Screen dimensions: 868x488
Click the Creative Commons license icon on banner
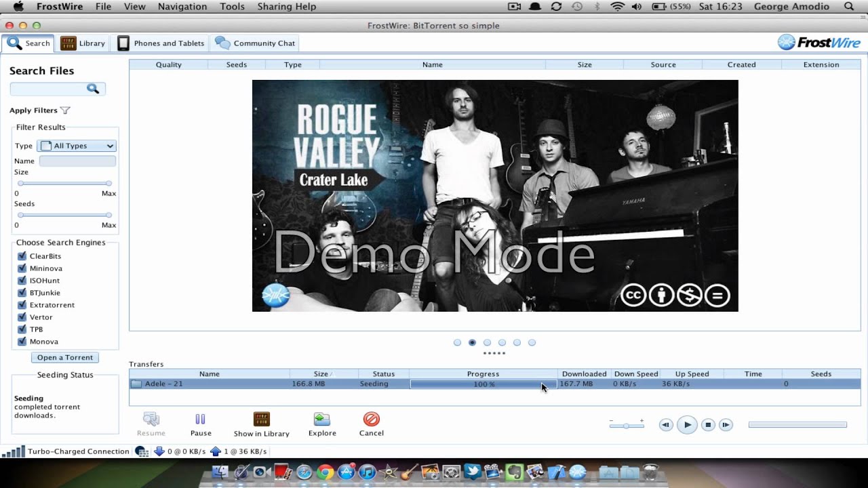633,295
